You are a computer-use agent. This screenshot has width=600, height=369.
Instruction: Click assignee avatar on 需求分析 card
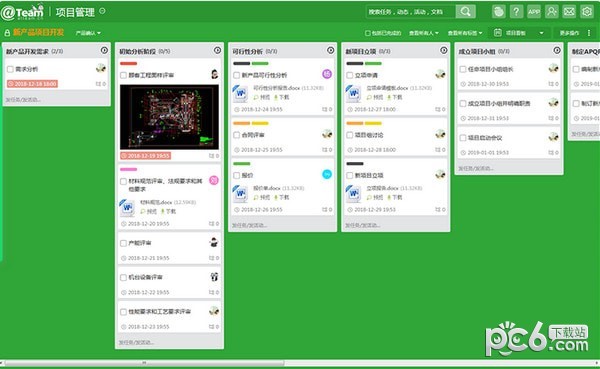(x=101, y=69)
